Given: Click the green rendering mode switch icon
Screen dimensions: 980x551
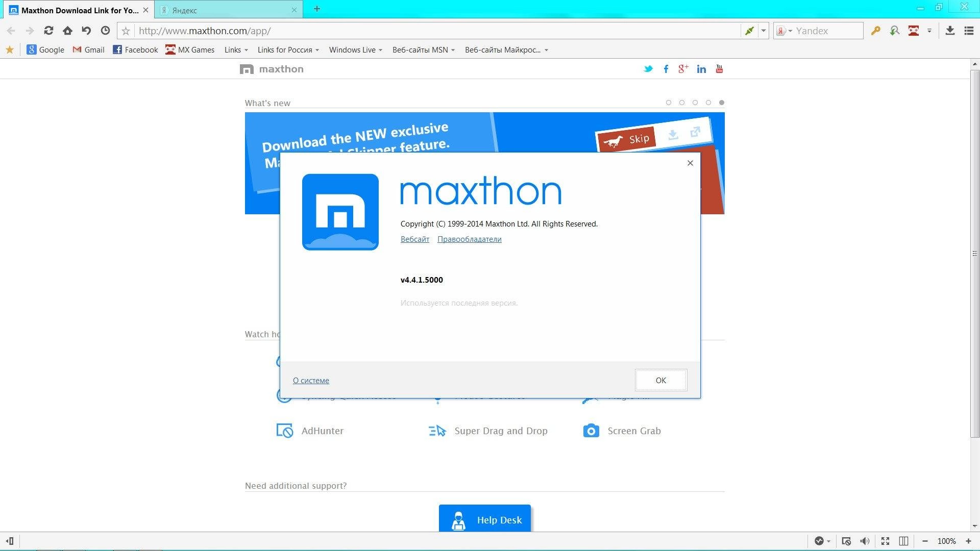Looking at the screenshot, I should pos(749,31).
